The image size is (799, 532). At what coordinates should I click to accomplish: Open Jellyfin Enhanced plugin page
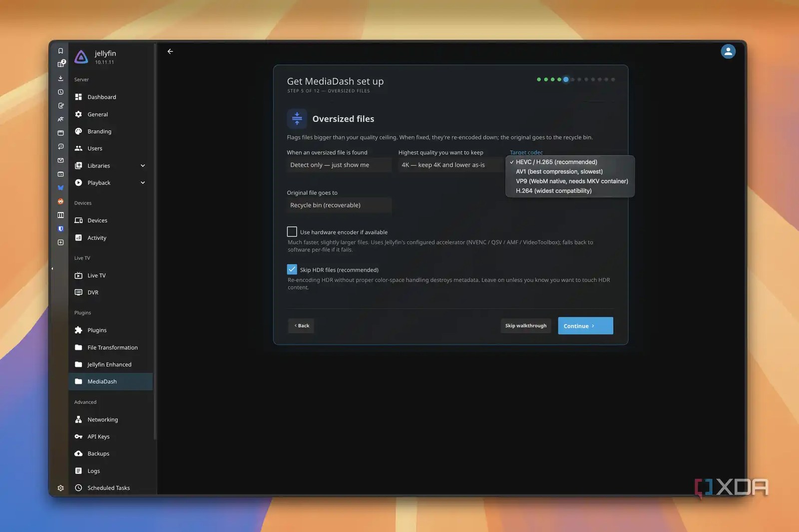point(111,364)
